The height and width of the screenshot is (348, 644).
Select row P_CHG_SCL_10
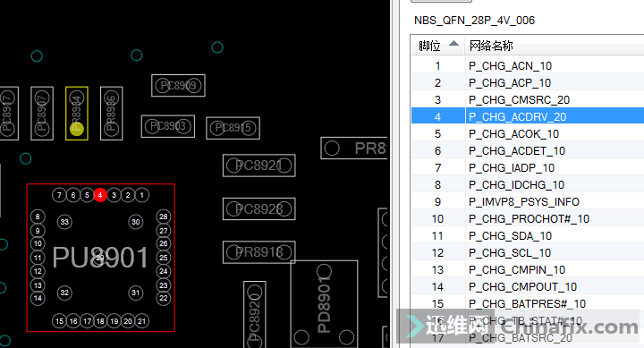(528, 252)
